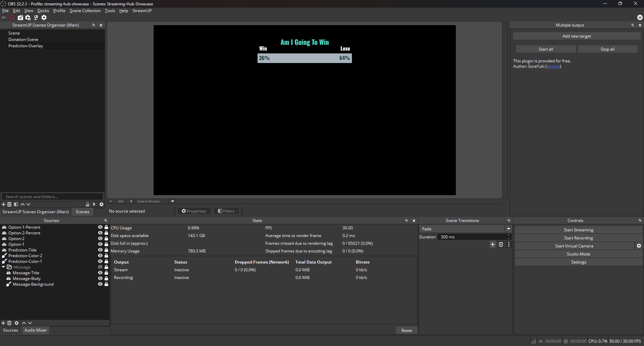Screen dimensions: 644x346
Task: Hide the Option-1-Percent source
Action: pos(100,227)
